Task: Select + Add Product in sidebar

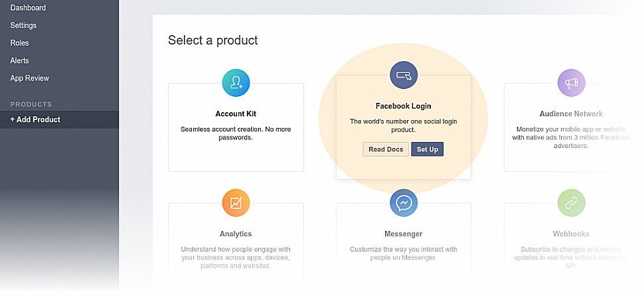Action: [x=59, y=119]
